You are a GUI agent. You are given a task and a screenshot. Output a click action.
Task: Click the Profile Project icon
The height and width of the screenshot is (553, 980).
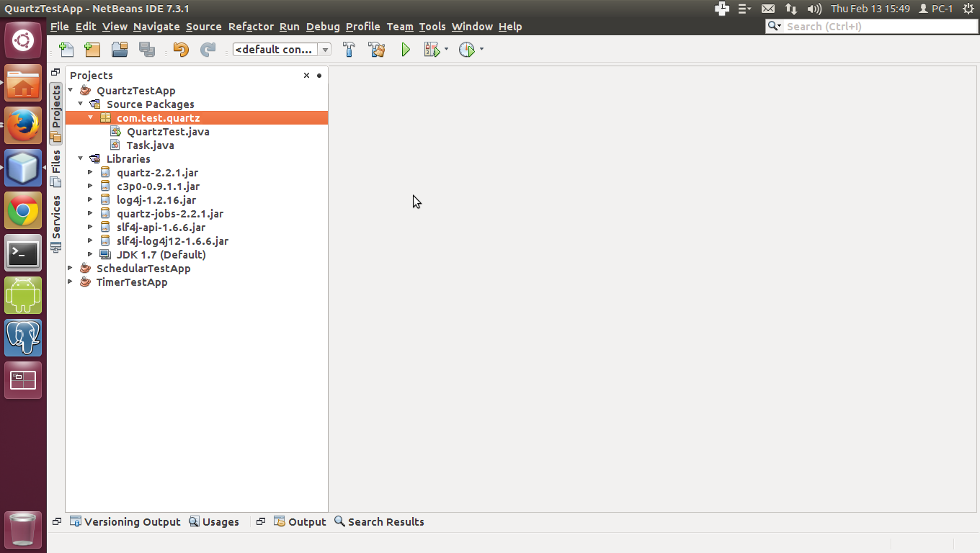467,50
